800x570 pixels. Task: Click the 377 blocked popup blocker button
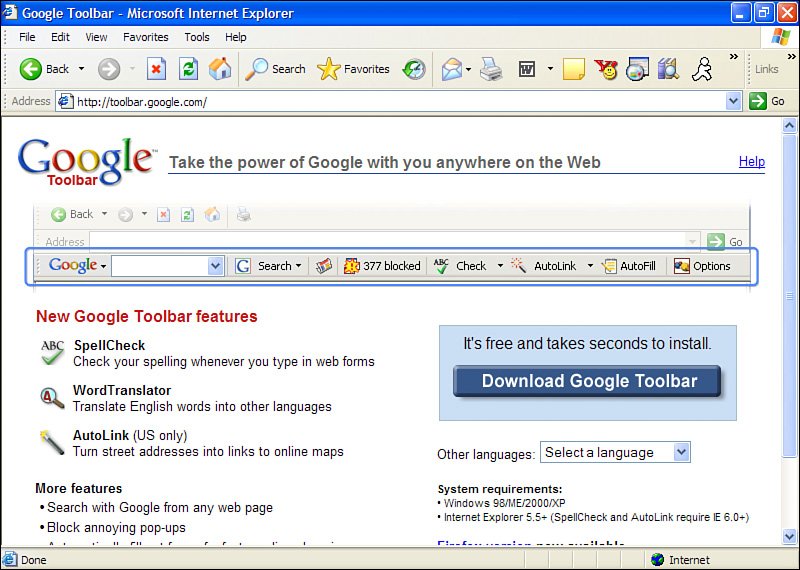(382, 266)
